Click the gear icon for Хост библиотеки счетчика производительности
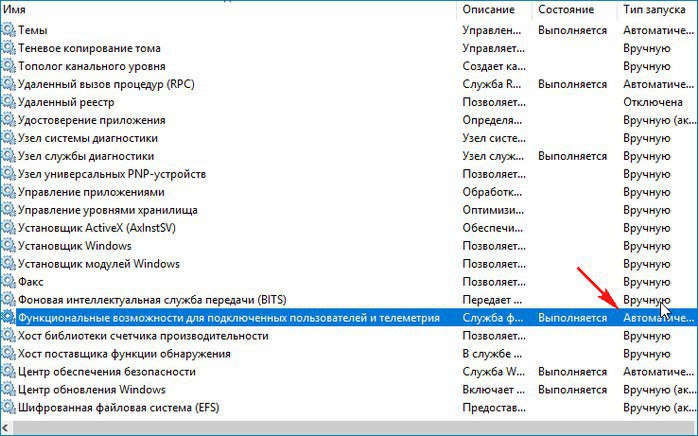Viewport: 698px width, 436px height. coord(8,336)
